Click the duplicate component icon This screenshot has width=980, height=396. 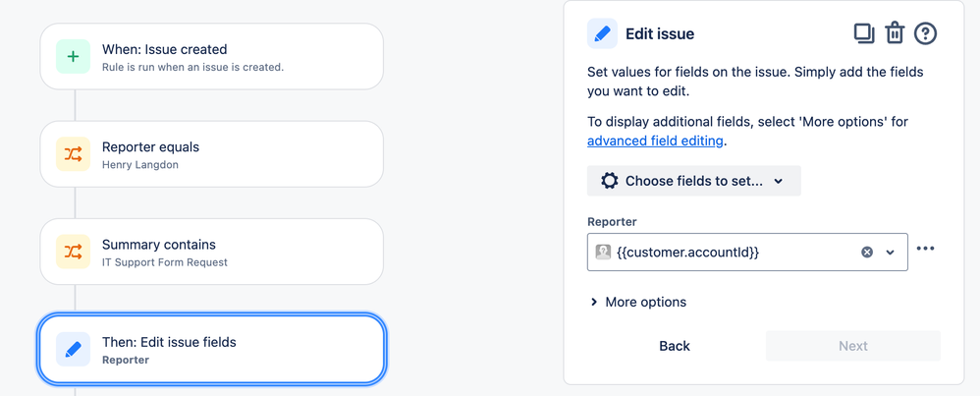coord(864,33)
